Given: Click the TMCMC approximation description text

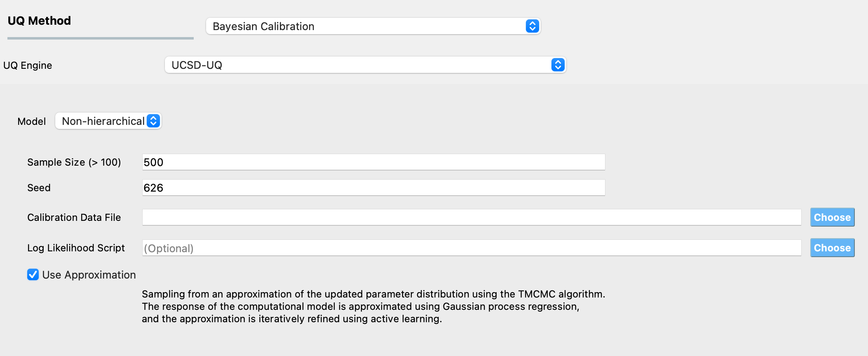Looking at the screenshot, I should coord(371,306).
